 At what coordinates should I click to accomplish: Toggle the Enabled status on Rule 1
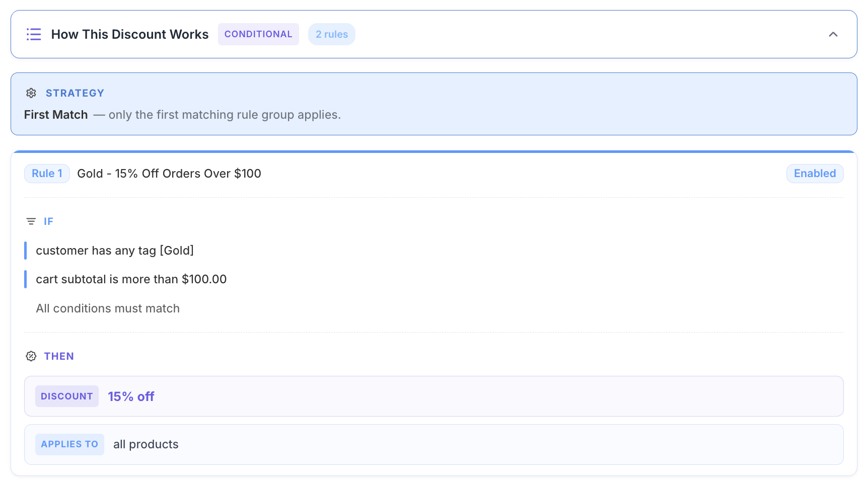pos(814,174)
